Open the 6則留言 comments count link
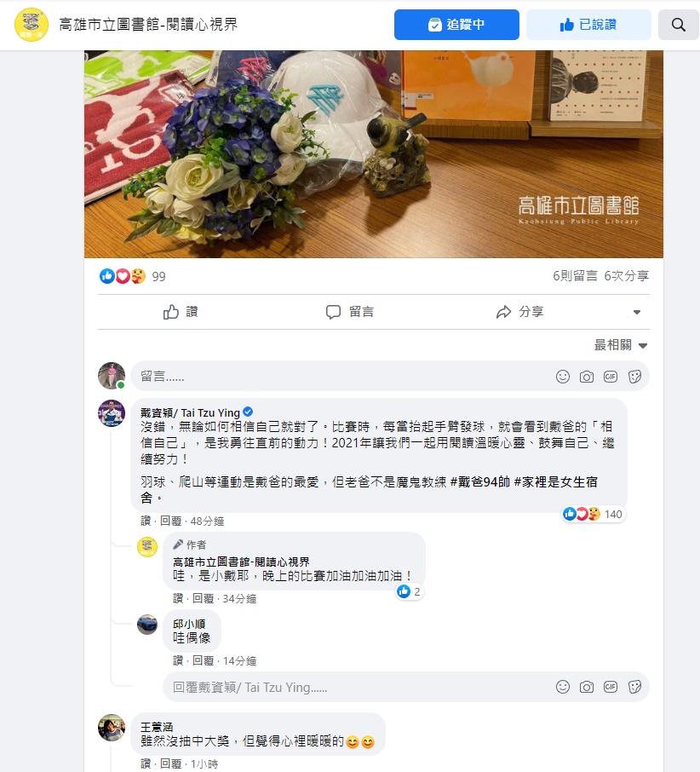Screen dimensions: 700x772 pyautogui.click(x=575, y=276)
